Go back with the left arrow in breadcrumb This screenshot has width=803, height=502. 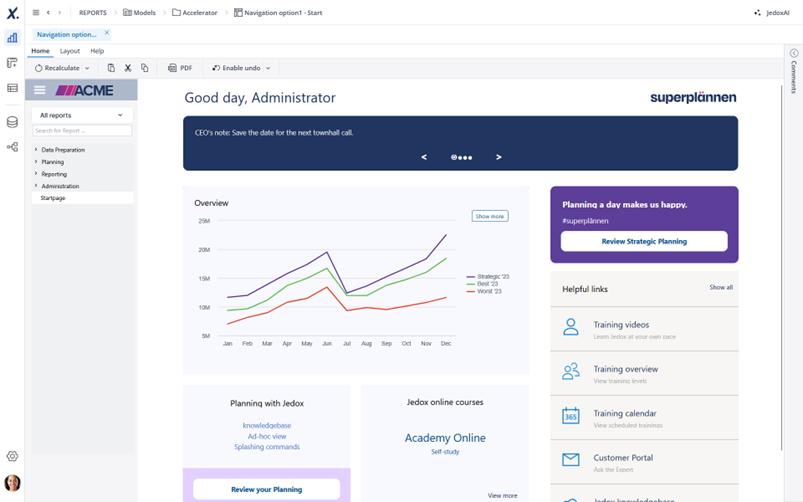click(48, 13)
